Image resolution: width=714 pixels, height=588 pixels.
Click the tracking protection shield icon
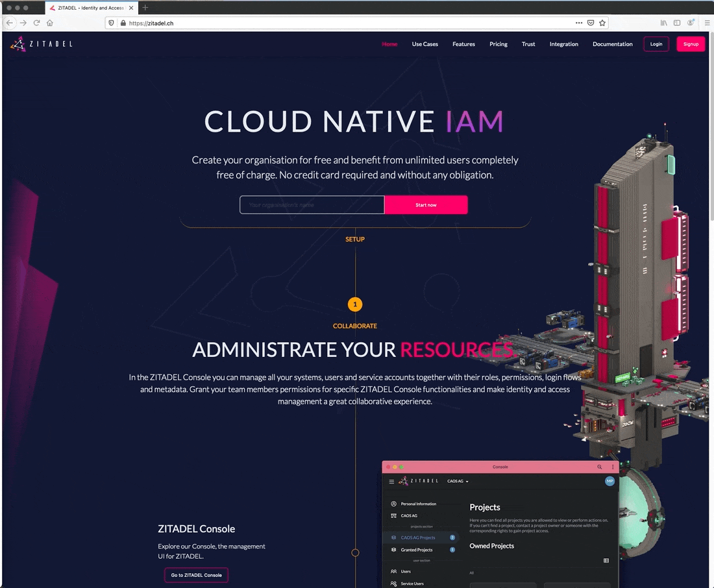pyautogui.click(x=112, y=23)
